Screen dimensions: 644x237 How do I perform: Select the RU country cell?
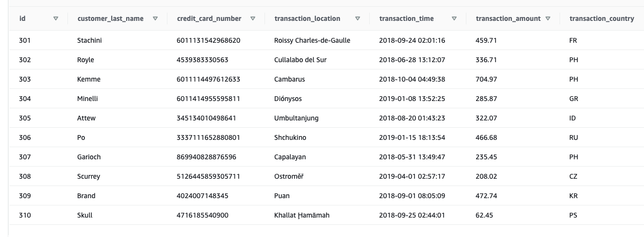click(x=574, y=138)
